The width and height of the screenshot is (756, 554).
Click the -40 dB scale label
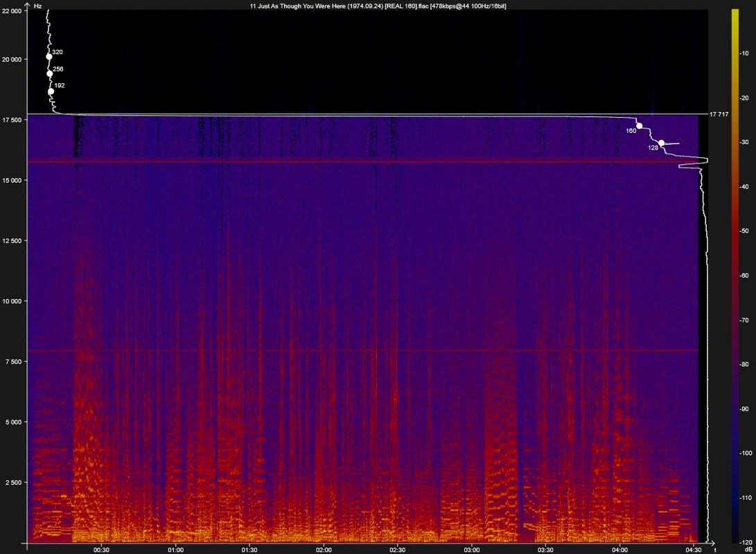744,187
